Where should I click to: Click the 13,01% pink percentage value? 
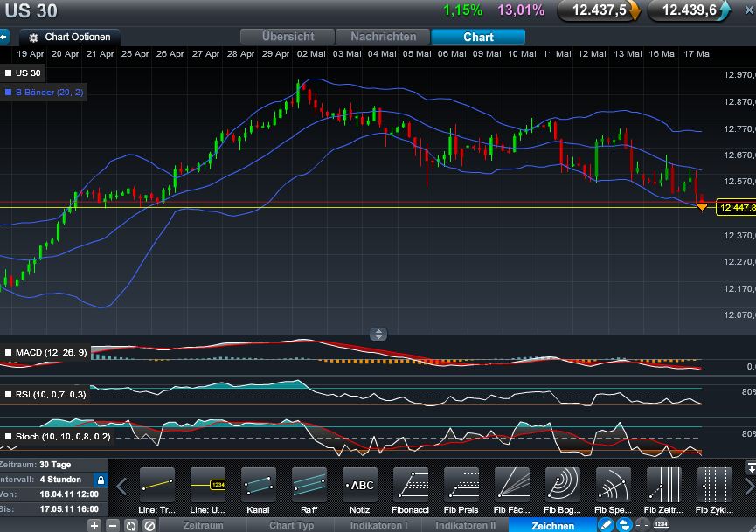pos(521,10)
